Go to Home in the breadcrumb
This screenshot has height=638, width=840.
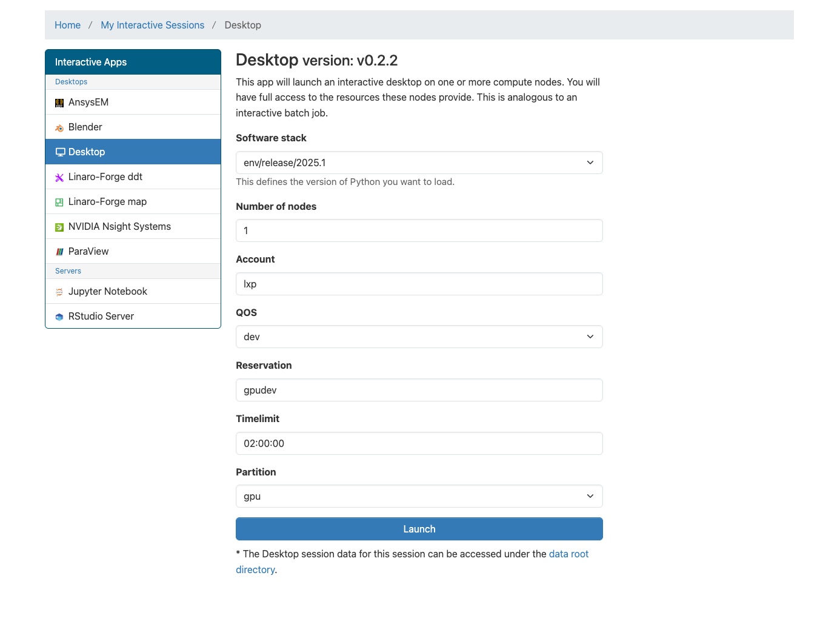67,25
